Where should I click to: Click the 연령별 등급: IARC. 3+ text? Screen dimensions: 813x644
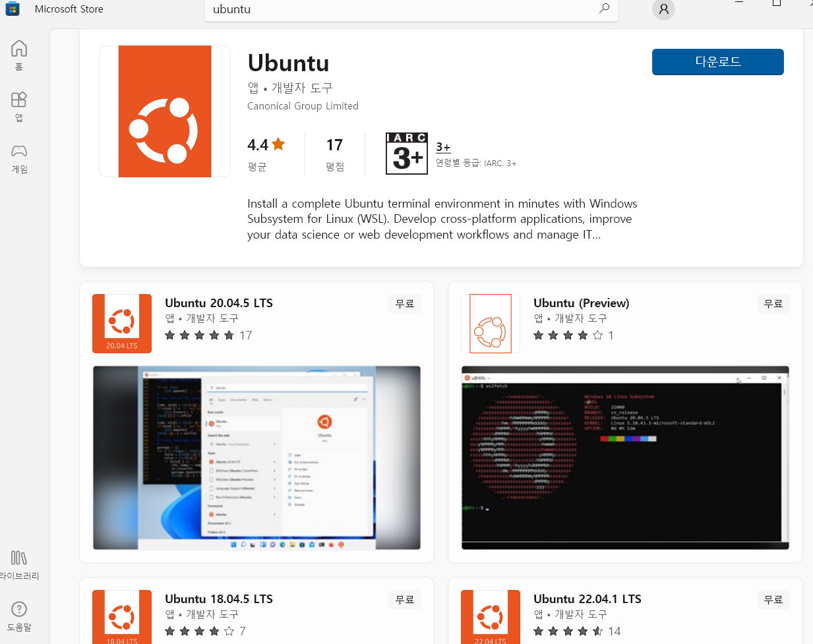click(476, 163)
